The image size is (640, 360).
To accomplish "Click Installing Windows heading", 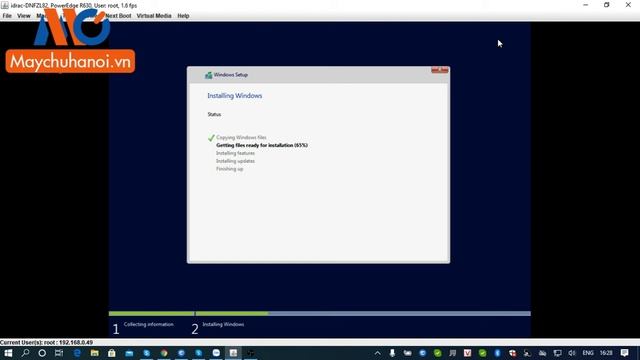I will click(x=235, y=96).
